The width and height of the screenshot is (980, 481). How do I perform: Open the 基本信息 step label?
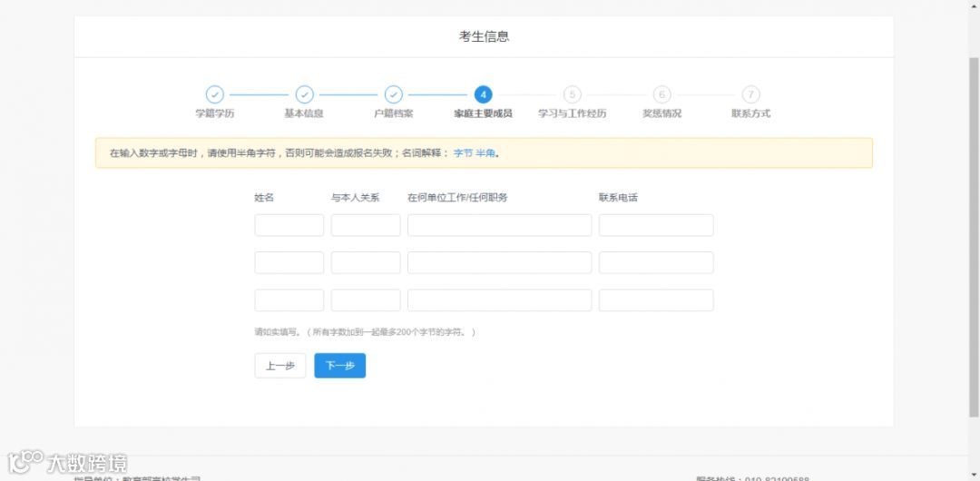[x=304, y=113]
